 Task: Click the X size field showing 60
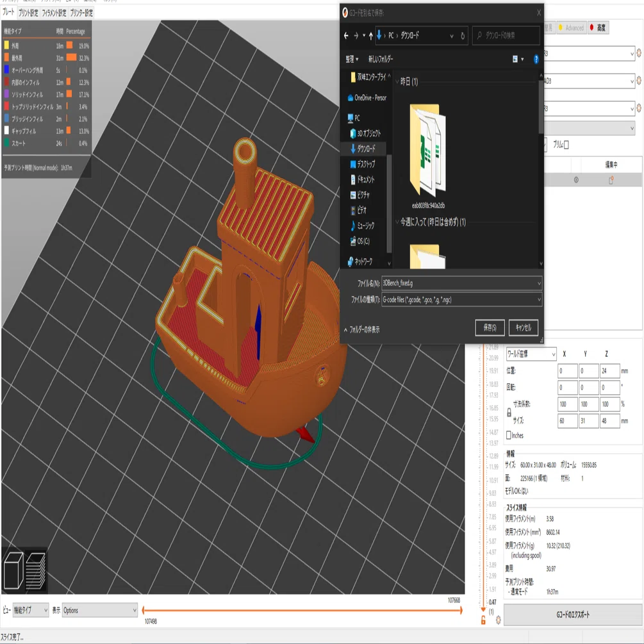[567, 420]
